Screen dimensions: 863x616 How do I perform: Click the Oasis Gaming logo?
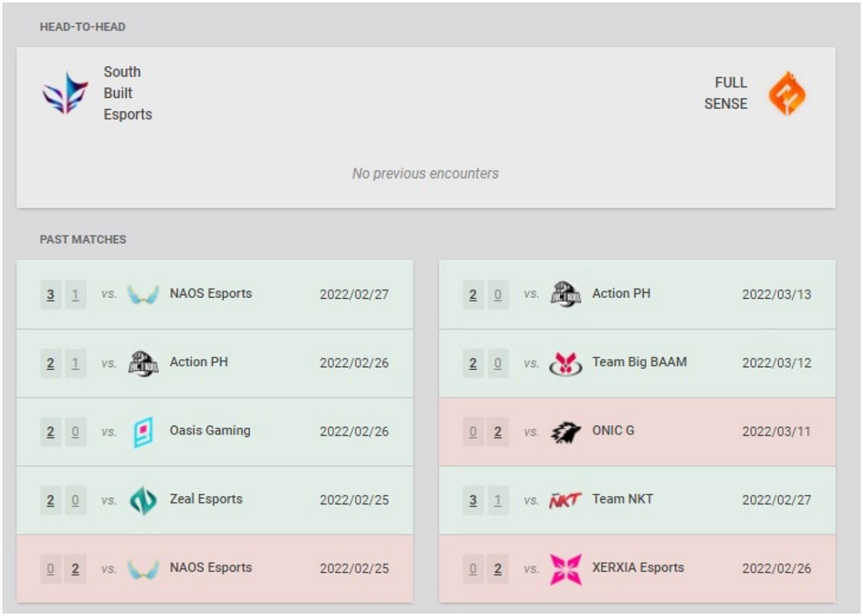(x=143, y=432)
